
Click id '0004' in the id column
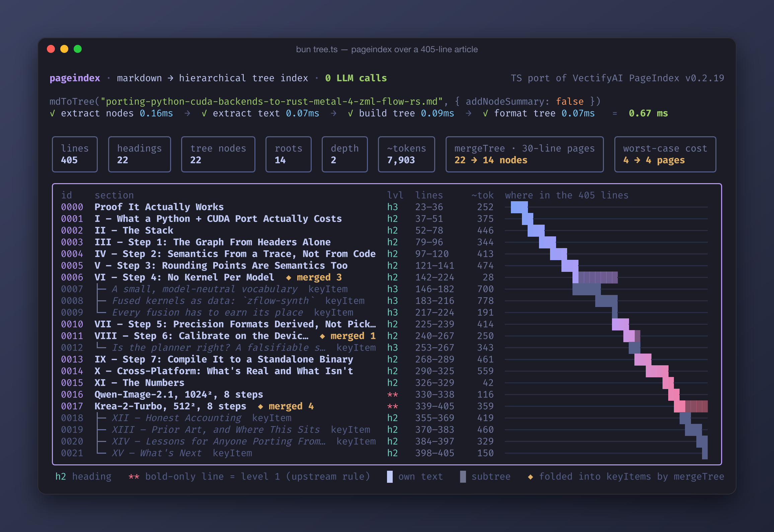[x=72, y=254]
